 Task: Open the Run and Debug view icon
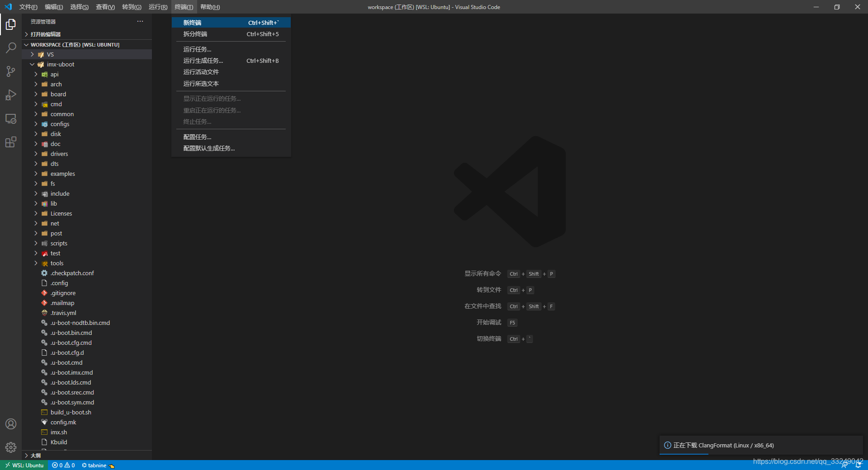pos(11,95)
